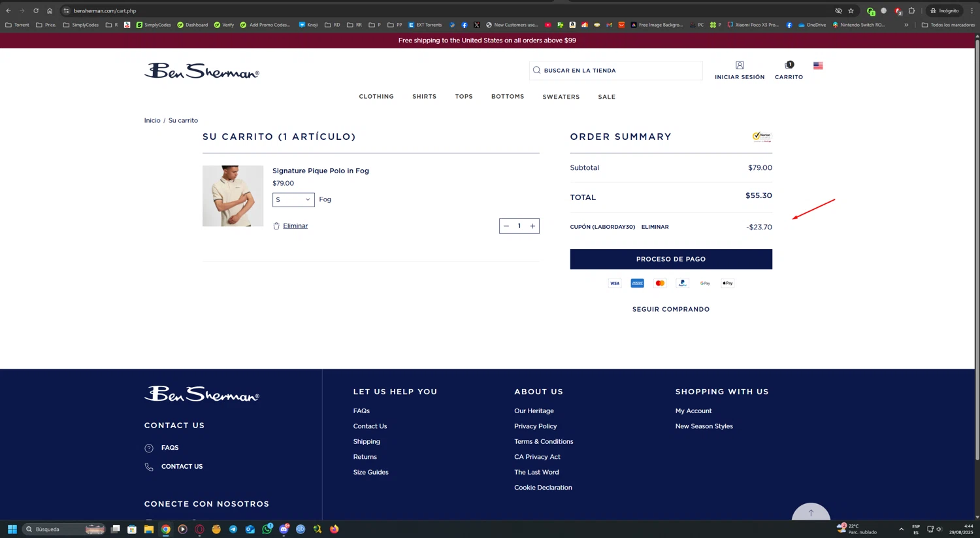This screenshot has height=538, width=980.
Task: Open the Shipping footer link
Action: point(367,442)
